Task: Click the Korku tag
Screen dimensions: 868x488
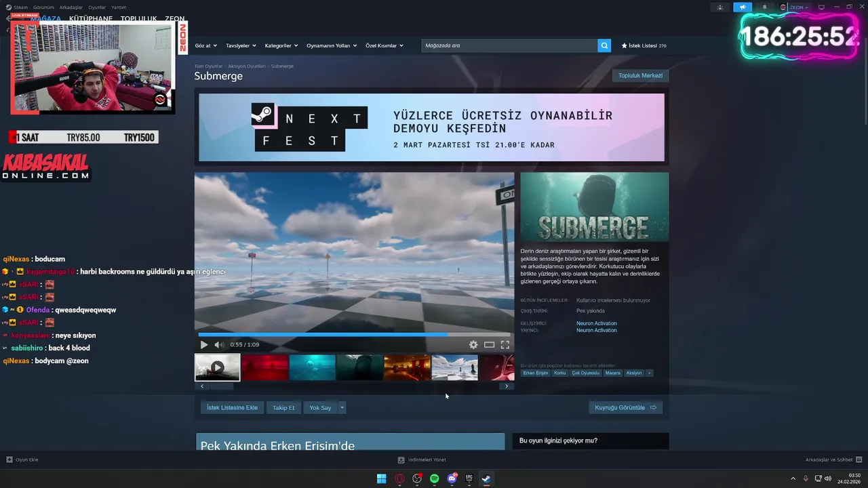Action: (x=559, y=373)
